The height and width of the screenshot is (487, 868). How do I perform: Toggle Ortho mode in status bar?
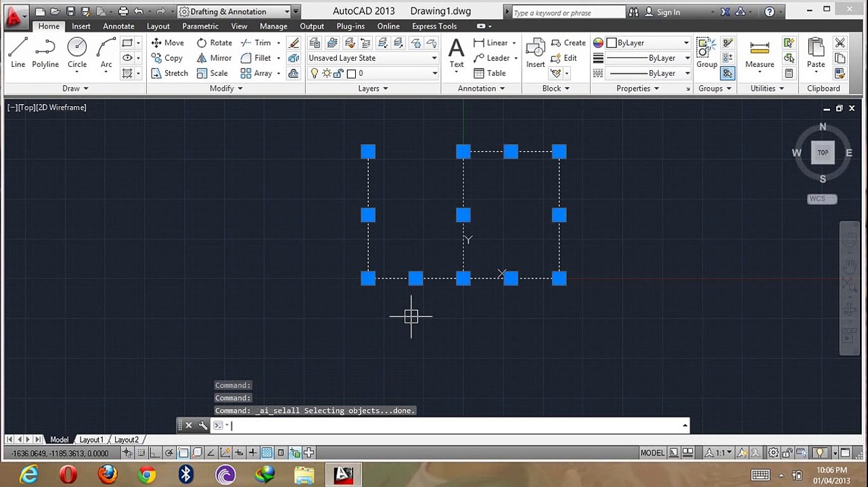155,453
